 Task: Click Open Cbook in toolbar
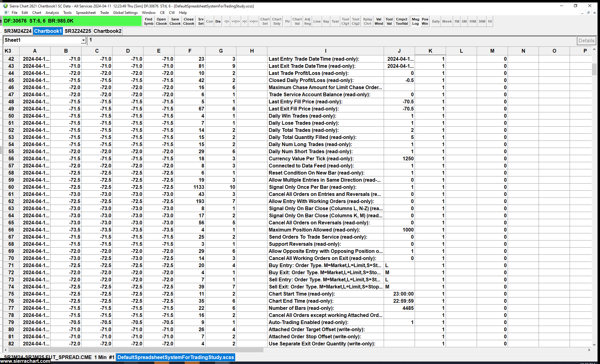pos(161,21)
